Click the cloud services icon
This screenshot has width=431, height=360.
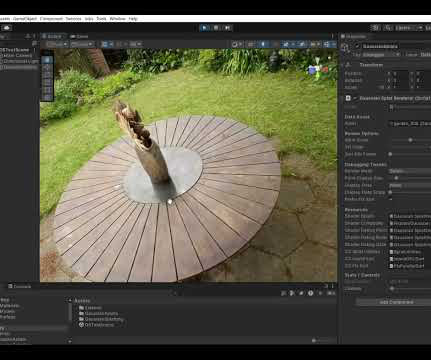tap(7, 28)
